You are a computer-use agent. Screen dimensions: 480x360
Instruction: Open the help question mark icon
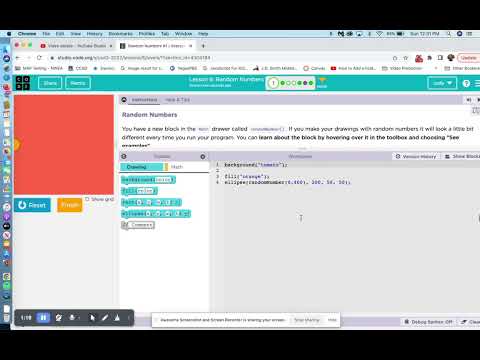[x=466, y=83]
